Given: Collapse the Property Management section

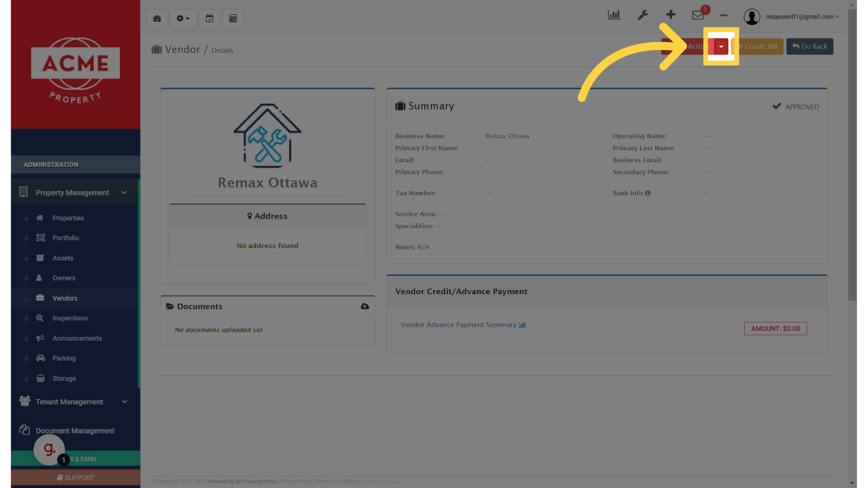Looking at the screenshot, I should 75,193.
